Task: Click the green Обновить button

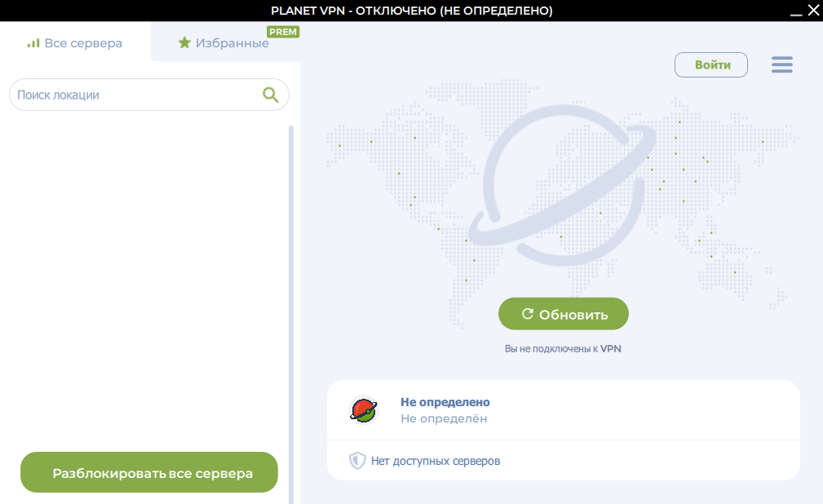Action: 563,314
